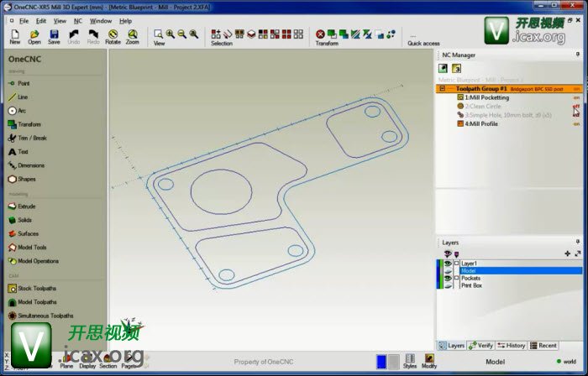
Task: Switch to the Verify tab
Action: point(480,345)
